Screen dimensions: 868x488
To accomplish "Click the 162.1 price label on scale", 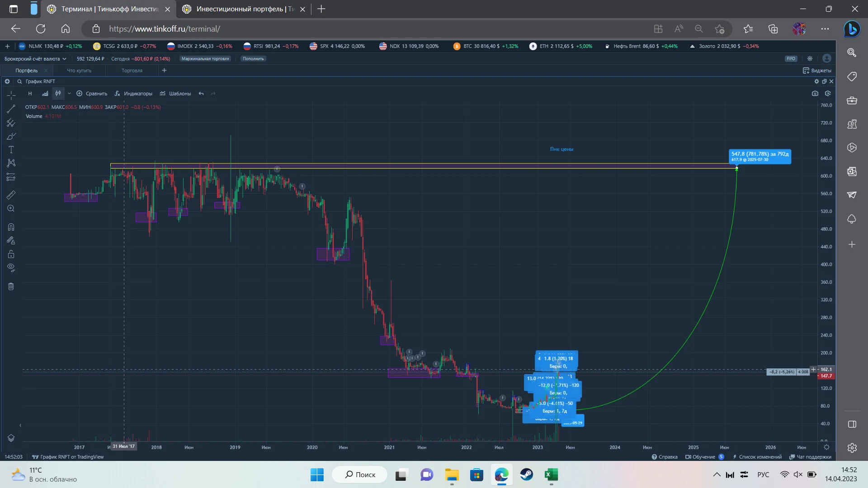I will click(x=826, y=370).
